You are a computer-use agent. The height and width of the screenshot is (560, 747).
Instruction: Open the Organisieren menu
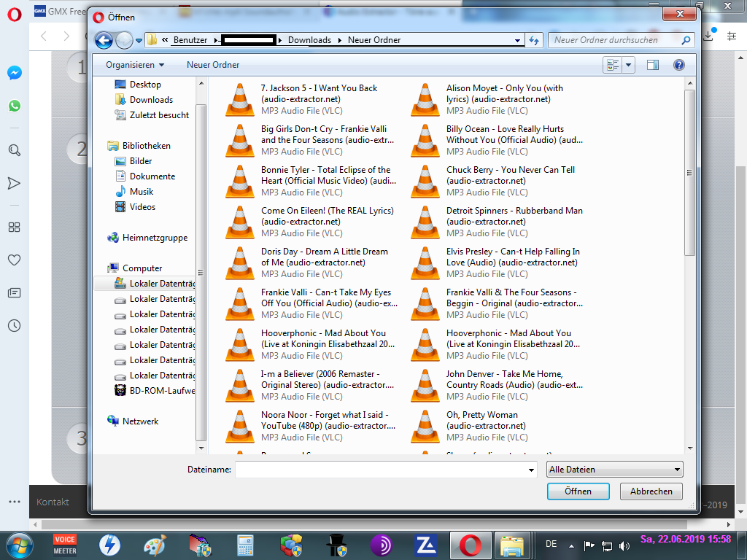[135, 65]
